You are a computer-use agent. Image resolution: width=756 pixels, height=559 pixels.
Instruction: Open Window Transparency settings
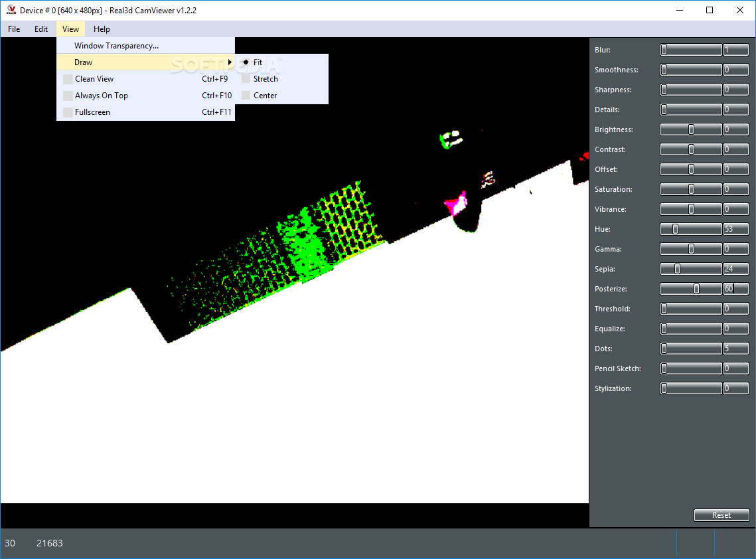click(x=116, y=46)
